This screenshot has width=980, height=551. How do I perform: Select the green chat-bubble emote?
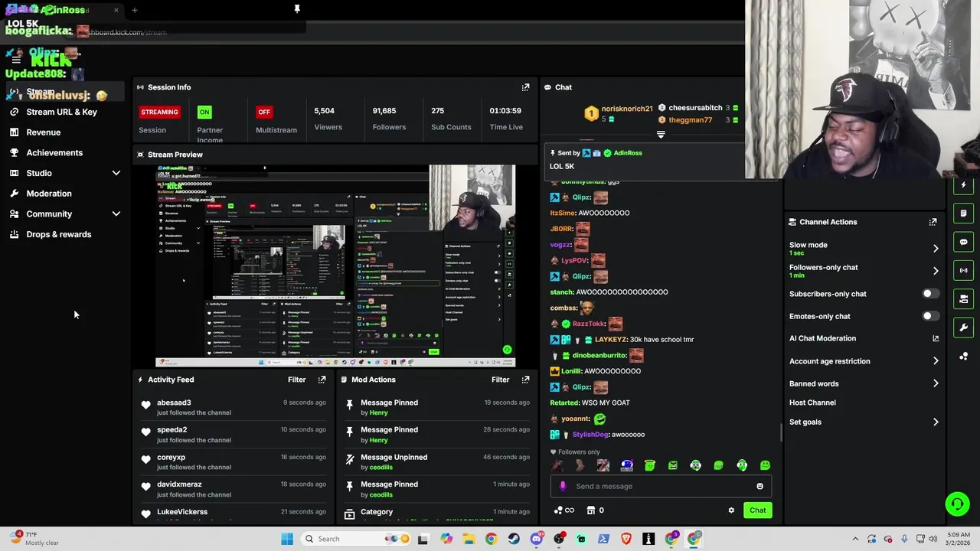point(718,465)
